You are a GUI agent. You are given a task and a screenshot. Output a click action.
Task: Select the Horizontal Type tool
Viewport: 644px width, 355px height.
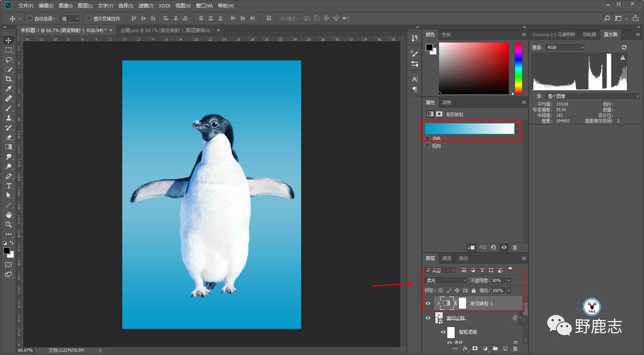click(x=8, y=186)
